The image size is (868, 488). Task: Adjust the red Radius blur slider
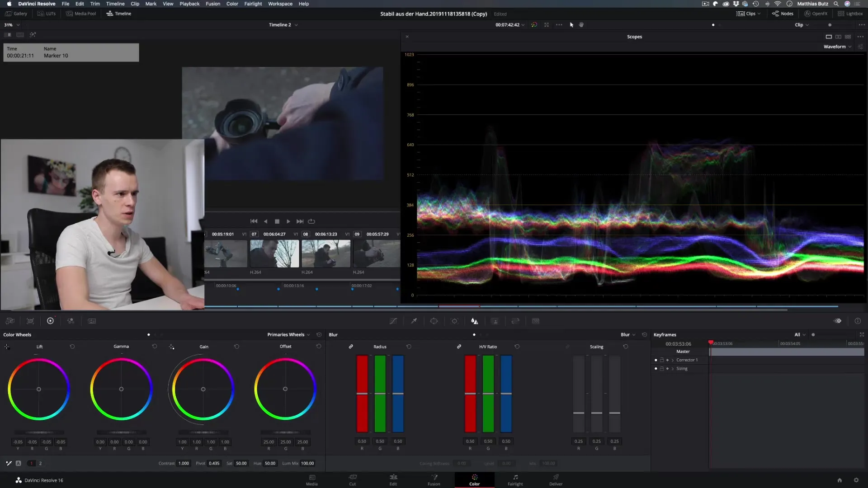point(362,394)
